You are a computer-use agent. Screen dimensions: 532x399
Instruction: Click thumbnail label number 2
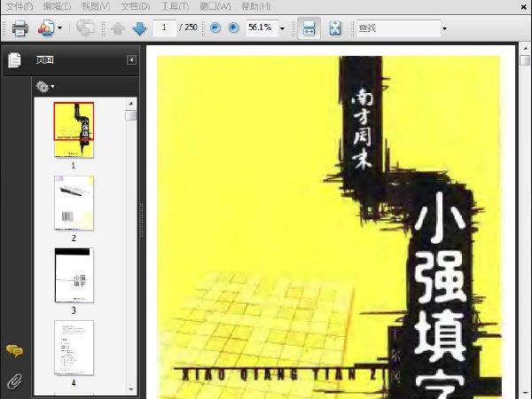(74, 239)
